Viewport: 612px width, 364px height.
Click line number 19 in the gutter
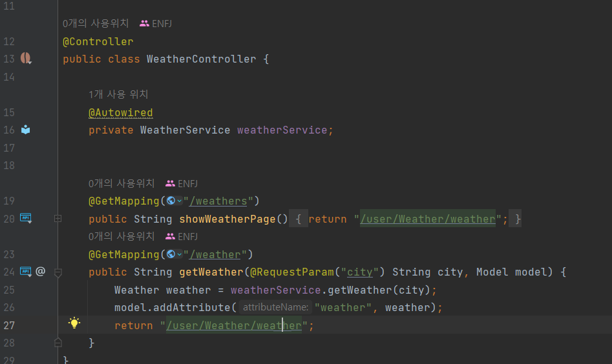pyautogui.click(x=9, y=201)
